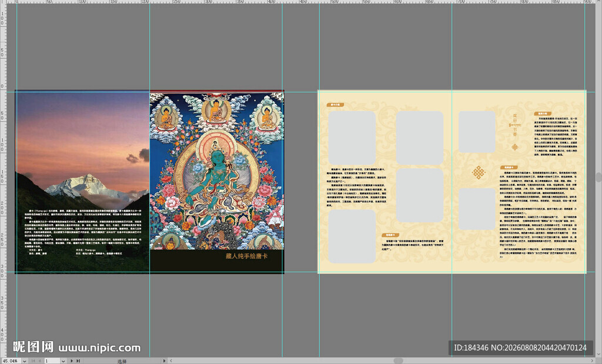Click the artboard number field showing 1
602x364 pixels.
click(x=52, y=361)
